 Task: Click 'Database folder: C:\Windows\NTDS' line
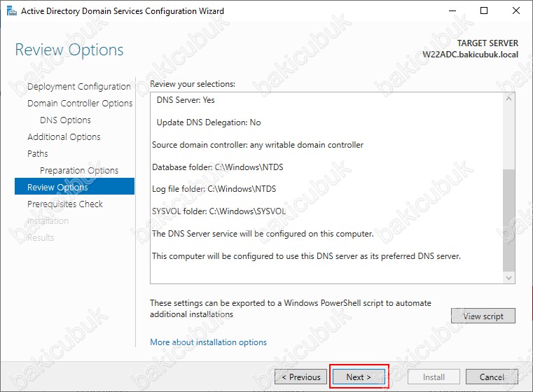coord(218,167)
